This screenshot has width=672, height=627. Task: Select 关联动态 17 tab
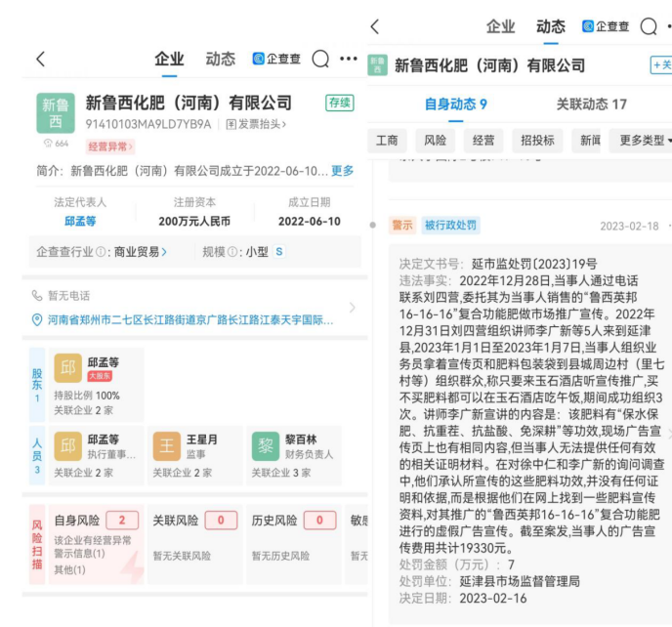(592, 104)
